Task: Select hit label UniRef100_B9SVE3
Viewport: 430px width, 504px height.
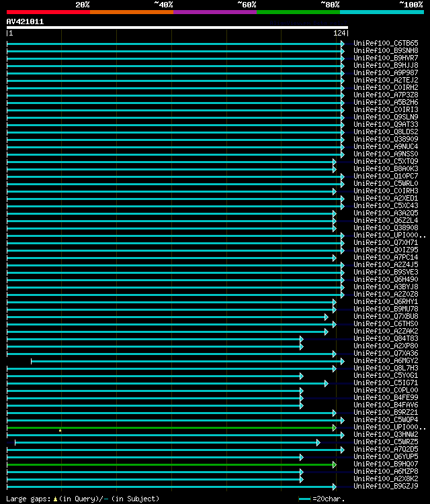Action: coord(386,272)
